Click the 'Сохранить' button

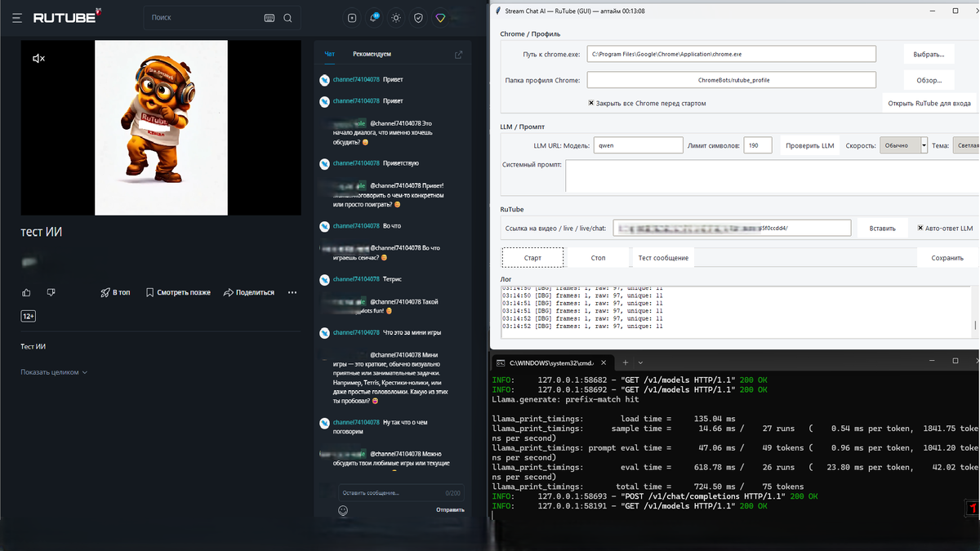click(x=947, y=257)
